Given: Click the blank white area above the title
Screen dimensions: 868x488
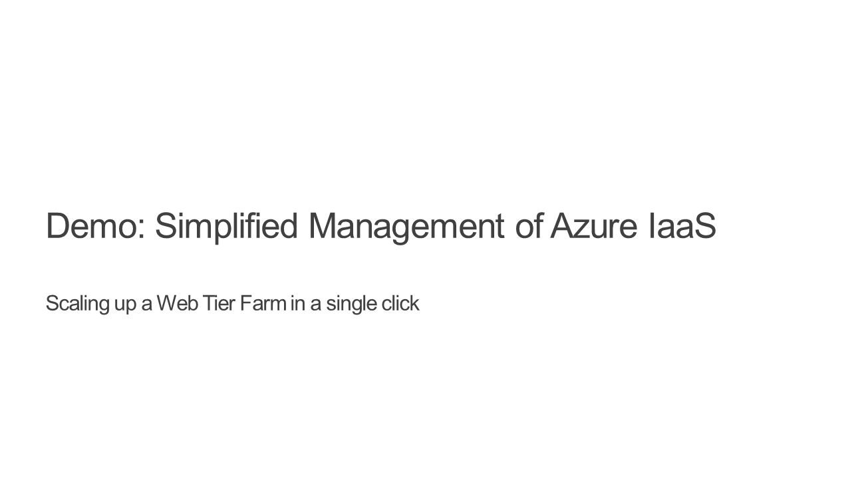Looking at the screenshot, I should [434, 100].
